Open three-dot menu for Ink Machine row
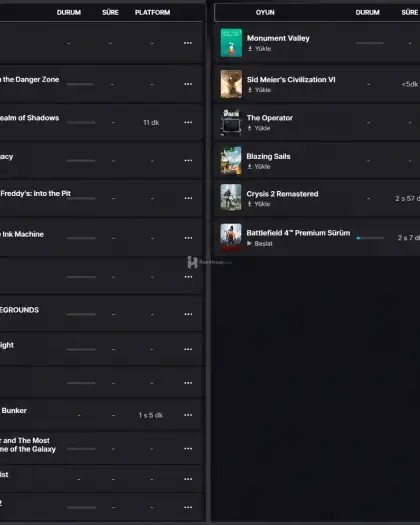 [x=188, y=238]
